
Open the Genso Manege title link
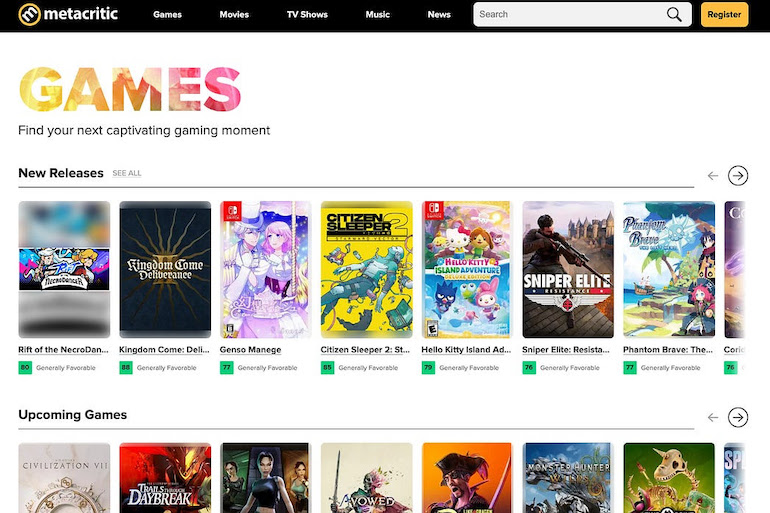250,350
